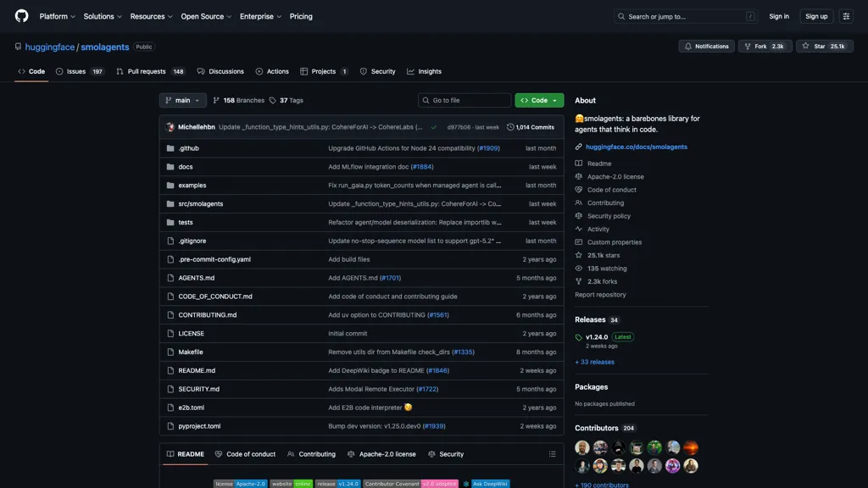Click the Pricing link
The image size is (868, 488).
pos(301,17)
